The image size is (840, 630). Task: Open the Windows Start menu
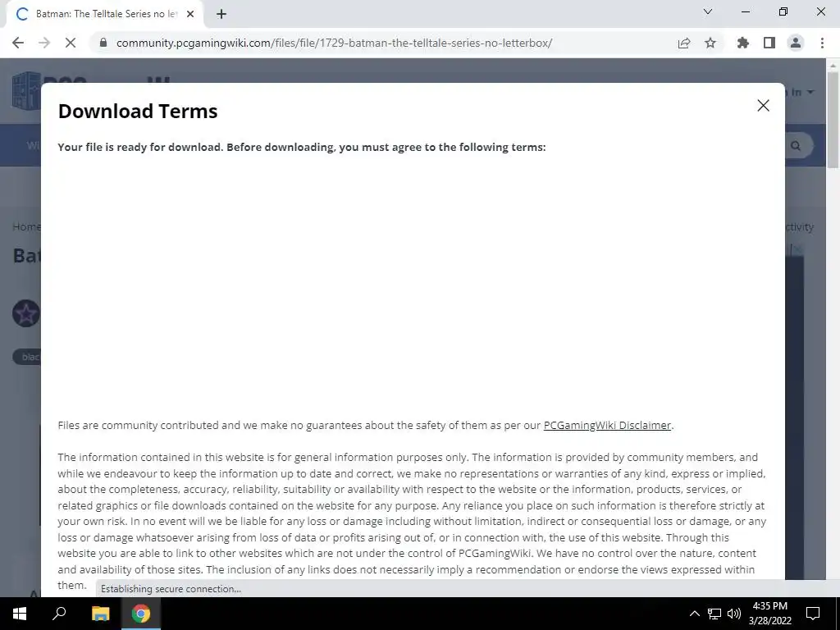pos(20,614)
